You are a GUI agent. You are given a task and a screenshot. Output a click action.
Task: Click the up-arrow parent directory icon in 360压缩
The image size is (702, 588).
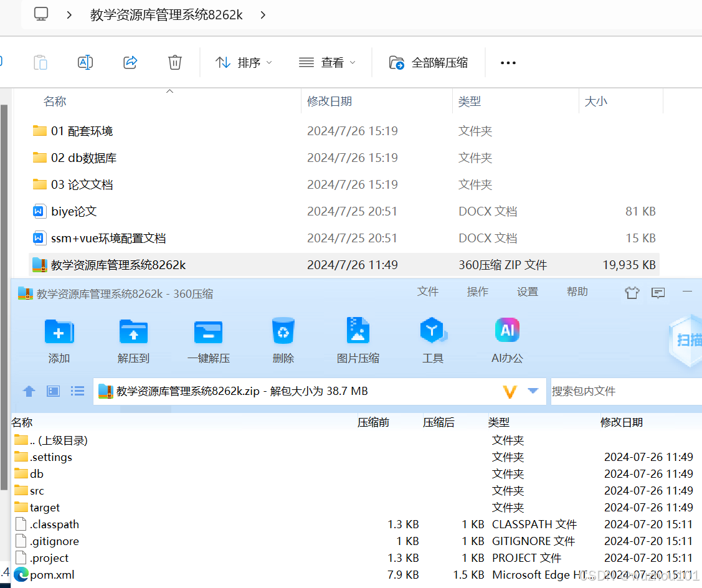click(29, 391)
